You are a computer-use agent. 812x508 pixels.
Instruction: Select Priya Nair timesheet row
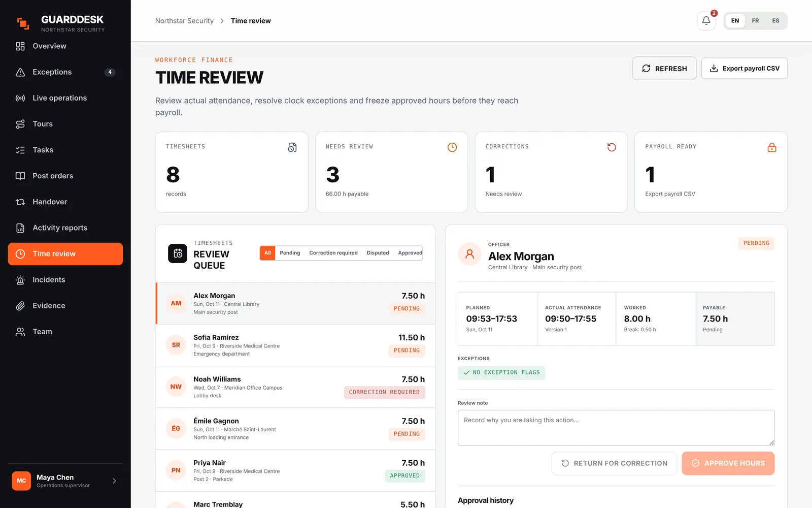295,470
